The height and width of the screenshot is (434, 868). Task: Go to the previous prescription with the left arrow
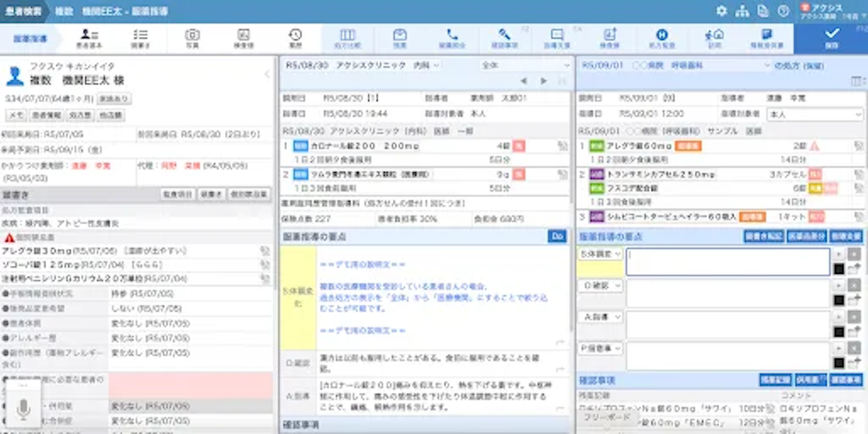pyautogui.click(x=524, y=81)
